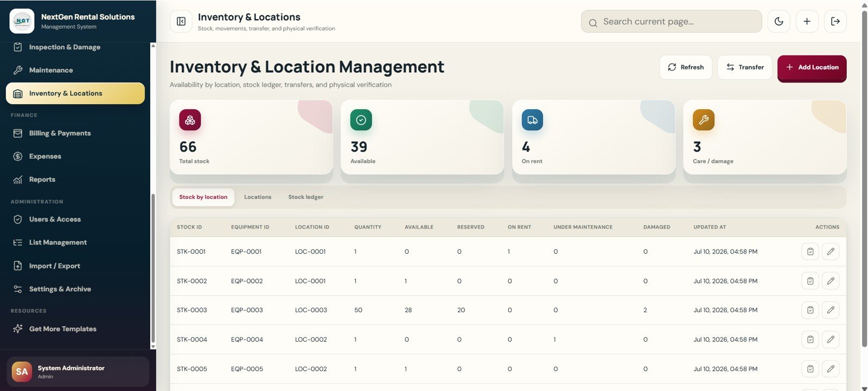Image resolution: width=868 pixels, height=391 pixels.
Task: Click the clipboard verify icon for STK-0001
Action: tap(810, 251)
